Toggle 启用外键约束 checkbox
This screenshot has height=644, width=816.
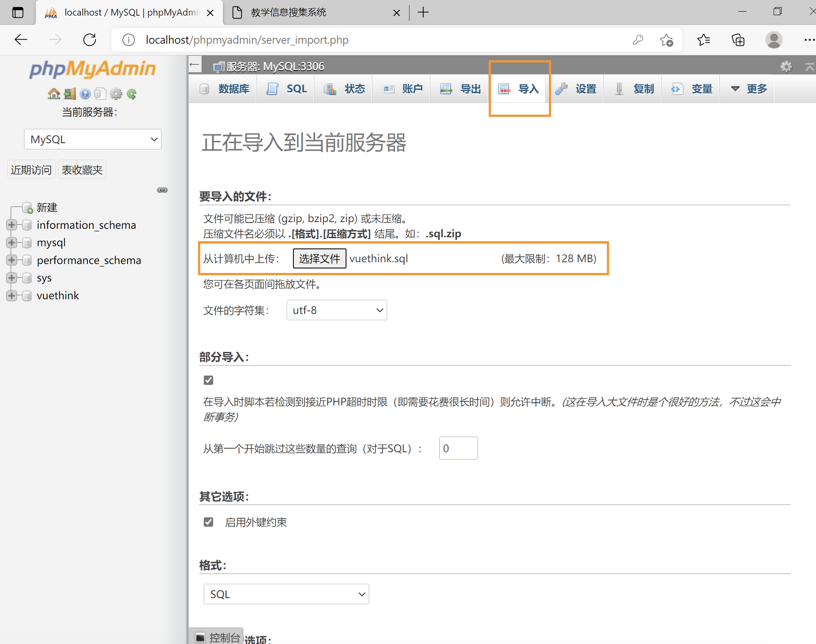click(x=208, y=522)
